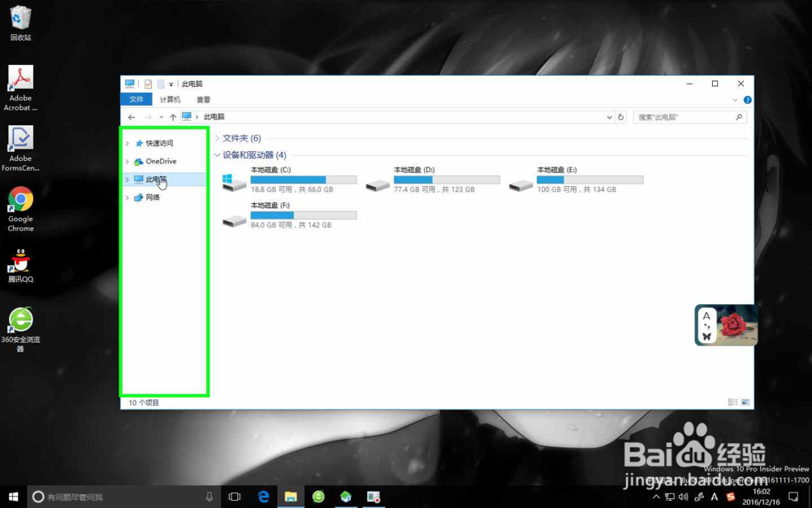Open Explorer help question mark icon
This screenshot has height=508, width=812.
click(747, 99)
